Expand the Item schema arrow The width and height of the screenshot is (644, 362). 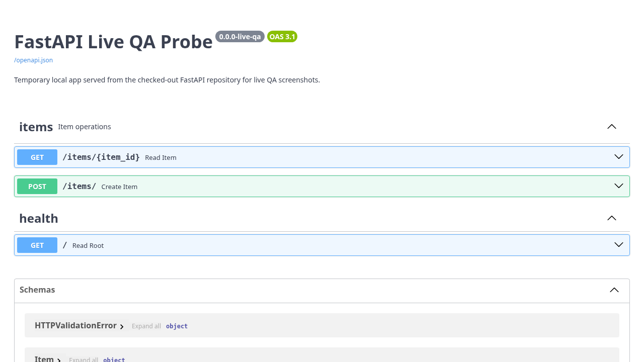(59, 360)
